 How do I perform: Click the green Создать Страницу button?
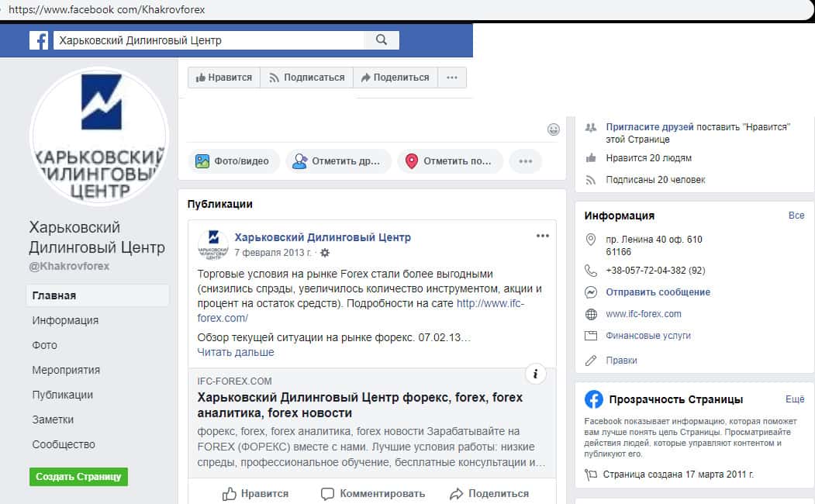point(78,476)
